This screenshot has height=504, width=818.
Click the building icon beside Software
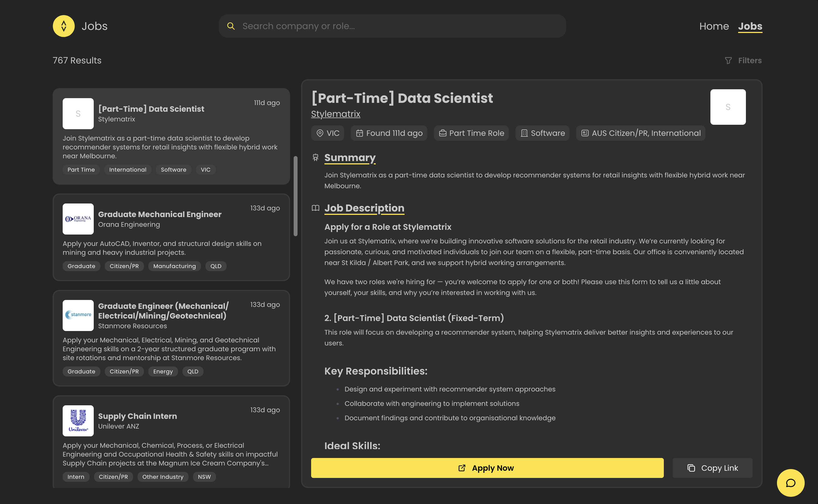pos(524,133)
